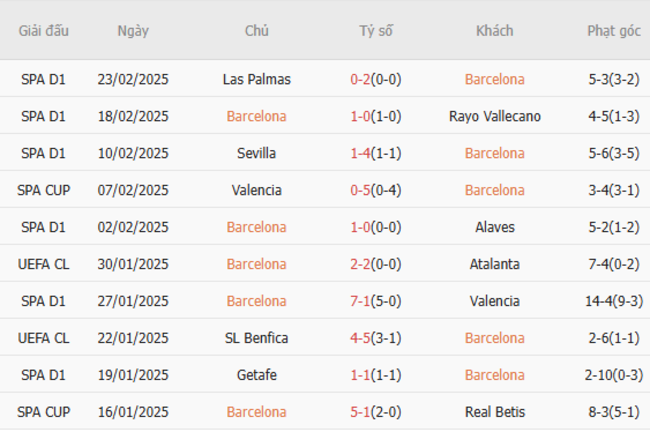Image resolution: width=650 pixels, height=432 pixels.
Task: Select the 2-2 score against Atalanta
Action: (360, 264)
